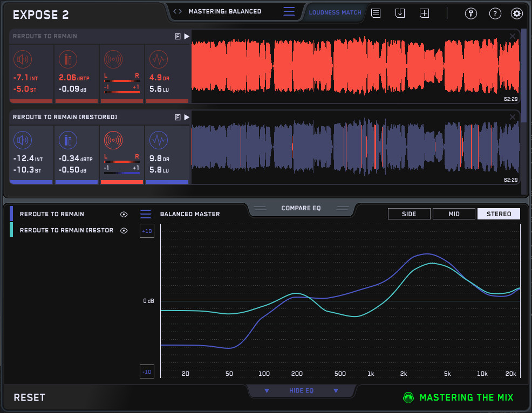This screenshot has width=532, height=413.
Task: Click the add track plus icon
Action: coord(425,13)
